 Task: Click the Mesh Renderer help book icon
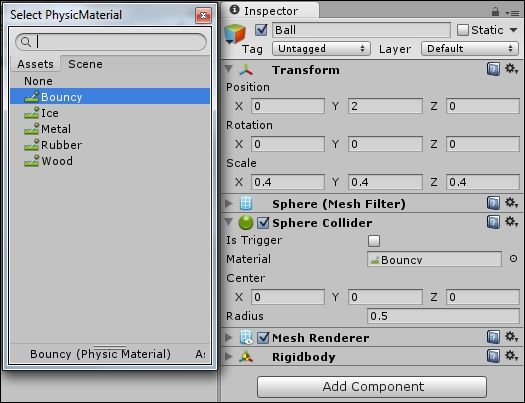(493, 337)
